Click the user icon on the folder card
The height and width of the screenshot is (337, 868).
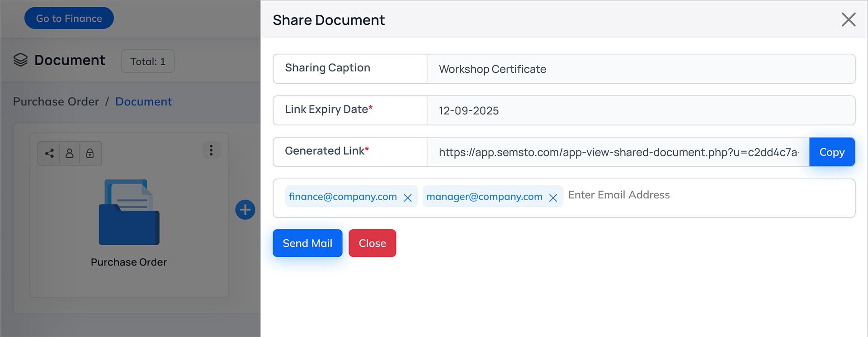coord(70,153)
